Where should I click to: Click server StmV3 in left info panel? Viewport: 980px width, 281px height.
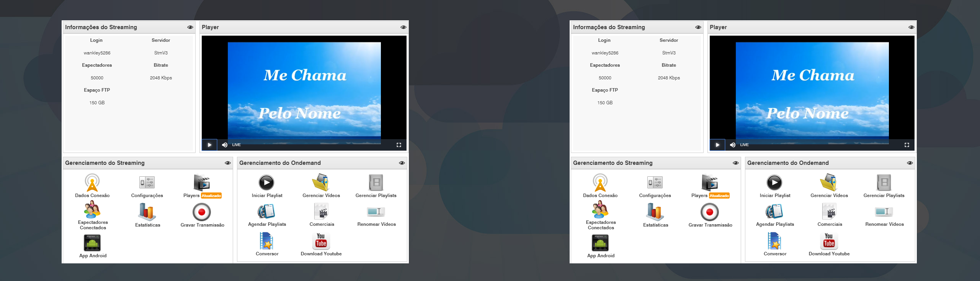(161, 53)
